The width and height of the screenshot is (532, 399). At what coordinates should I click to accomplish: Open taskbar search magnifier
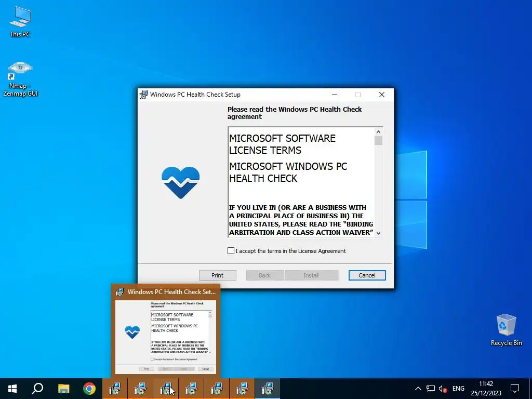37,389
